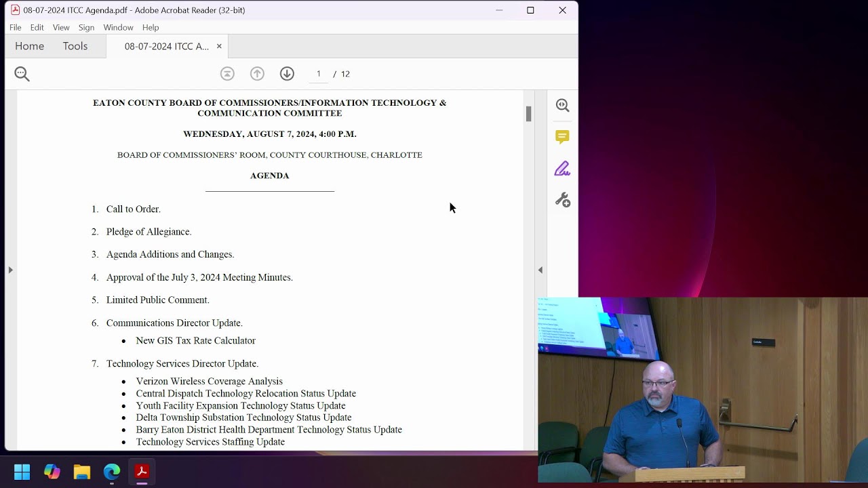Maximize the Acrobat Reader window
Image resolution: width=868 pixels, height=488 pixels.
[530, 10]
